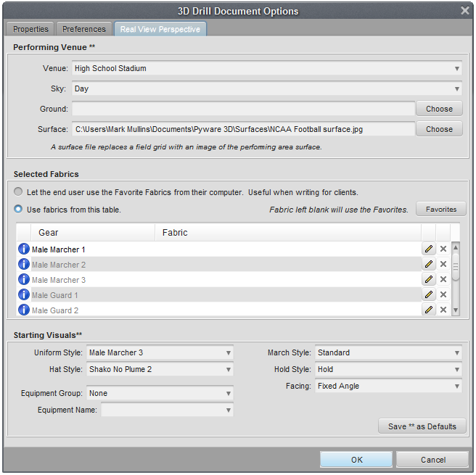This screenshot has width=476, height=475.
Task: Click the X icon for Male Marcher 1
Action: 443,249
